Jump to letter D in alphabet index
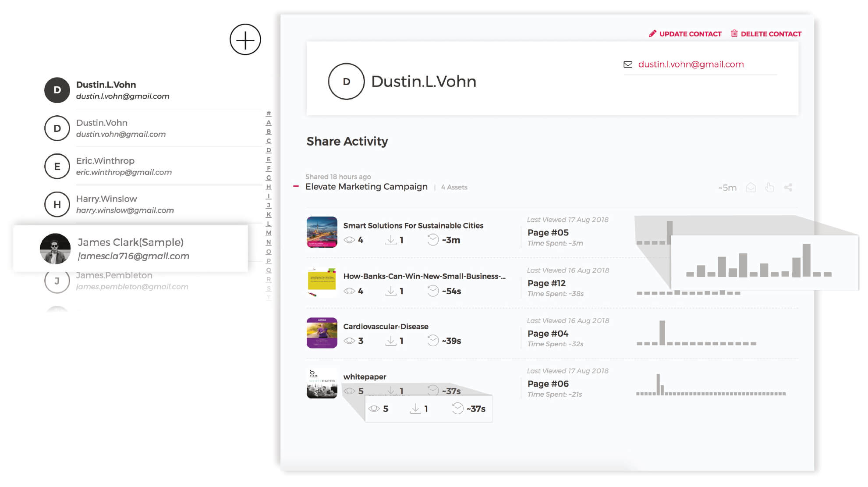The image size is (868, 487). (x=269, y=150)
